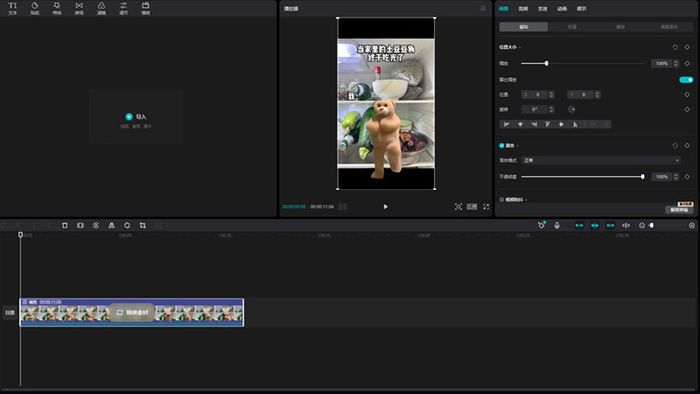700x394 pixels.
Task: Align clip to the right edge
Action: tap(534, 124)
